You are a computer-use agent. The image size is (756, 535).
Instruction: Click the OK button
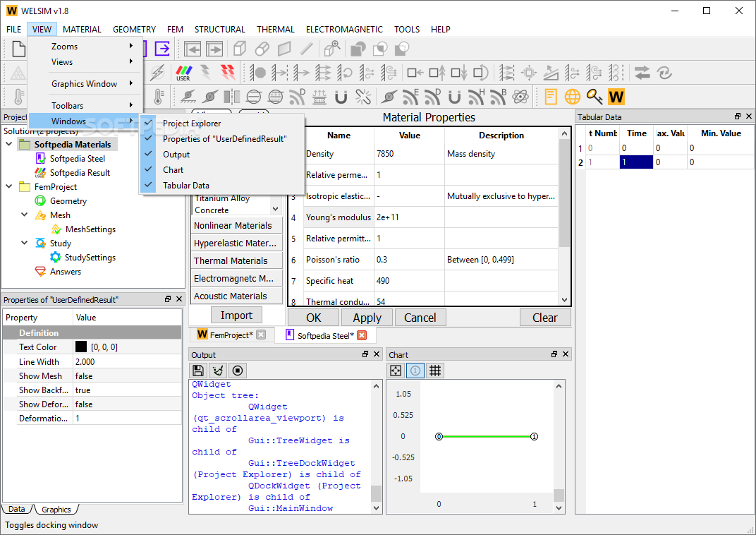coord(313,318)
